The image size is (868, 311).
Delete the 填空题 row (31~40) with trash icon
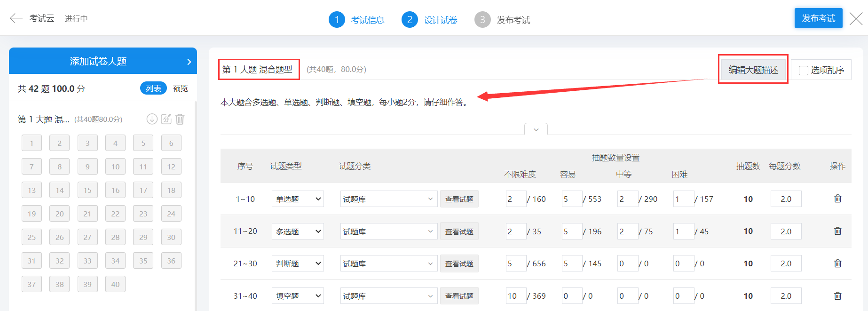pos(837,296)
